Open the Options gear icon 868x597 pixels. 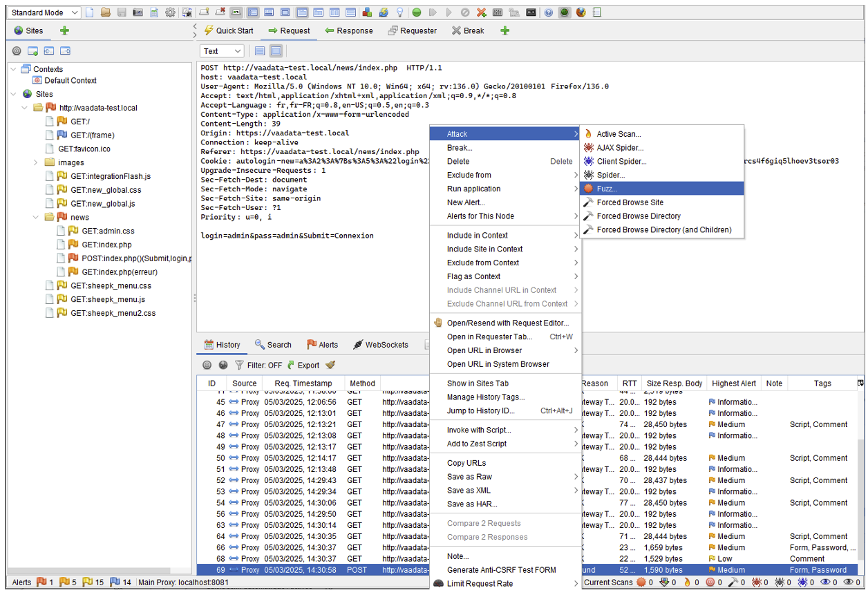point(170,12)
